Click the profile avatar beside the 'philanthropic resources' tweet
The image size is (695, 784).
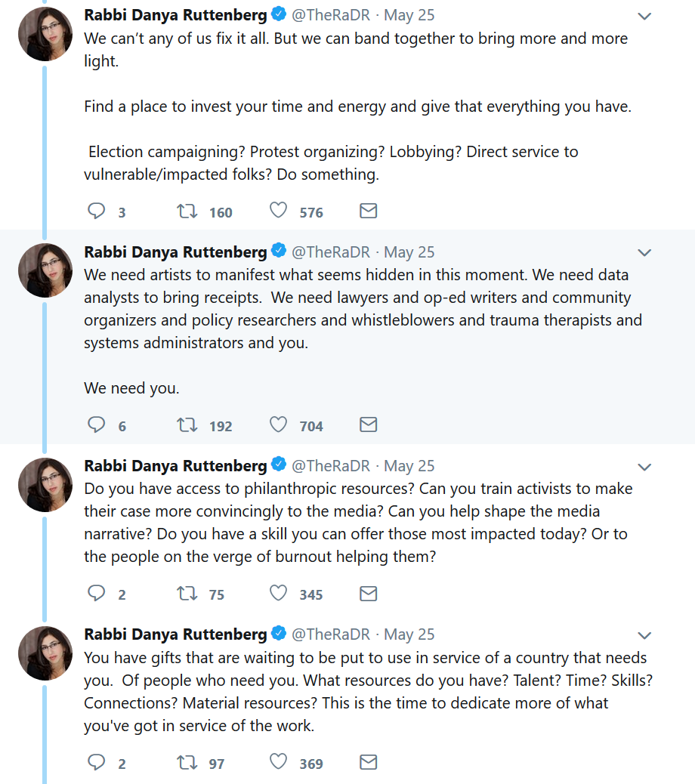pyautogui.click(x=45, y=485)
